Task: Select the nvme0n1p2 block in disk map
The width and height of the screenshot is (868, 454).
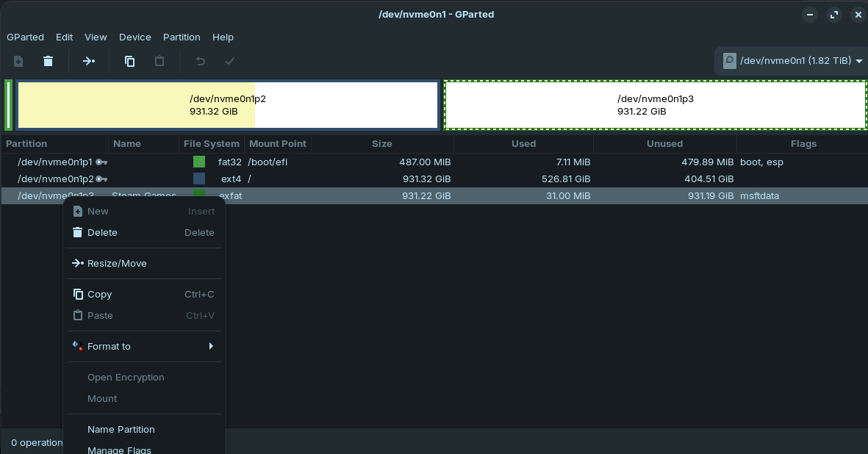Action: click(x=228, y=105)
